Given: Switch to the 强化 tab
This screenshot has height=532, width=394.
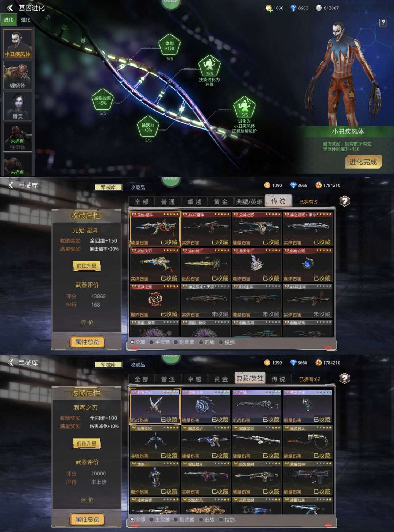Looking at the screenshot, I should (x=26, y=20).
